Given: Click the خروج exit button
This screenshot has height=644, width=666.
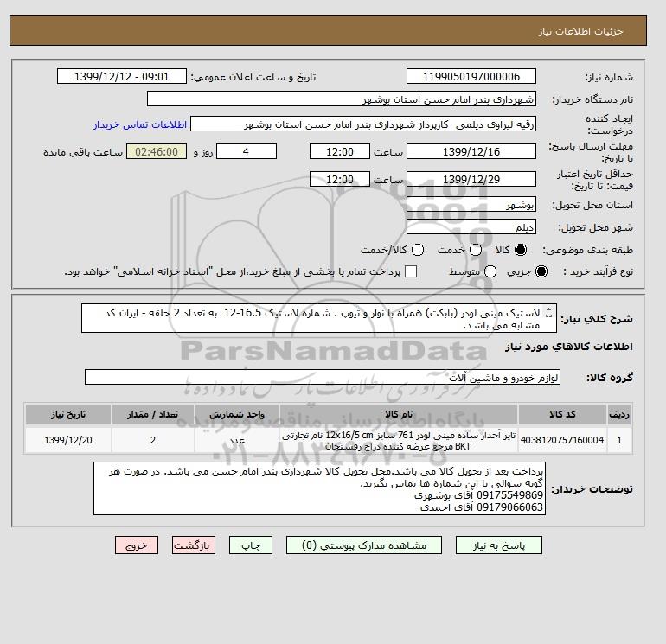Looking at the screenshot, I should 137,545.
